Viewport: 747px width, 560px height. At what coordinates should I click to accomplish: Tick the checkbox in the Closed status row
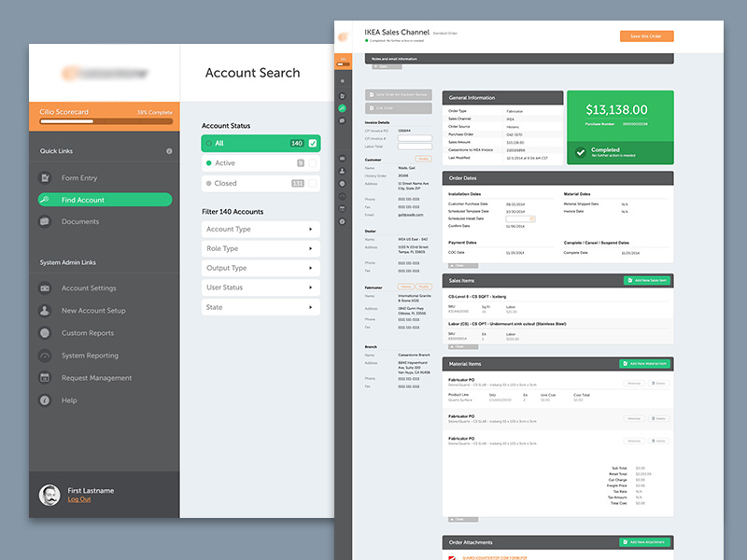coord(313,183)
